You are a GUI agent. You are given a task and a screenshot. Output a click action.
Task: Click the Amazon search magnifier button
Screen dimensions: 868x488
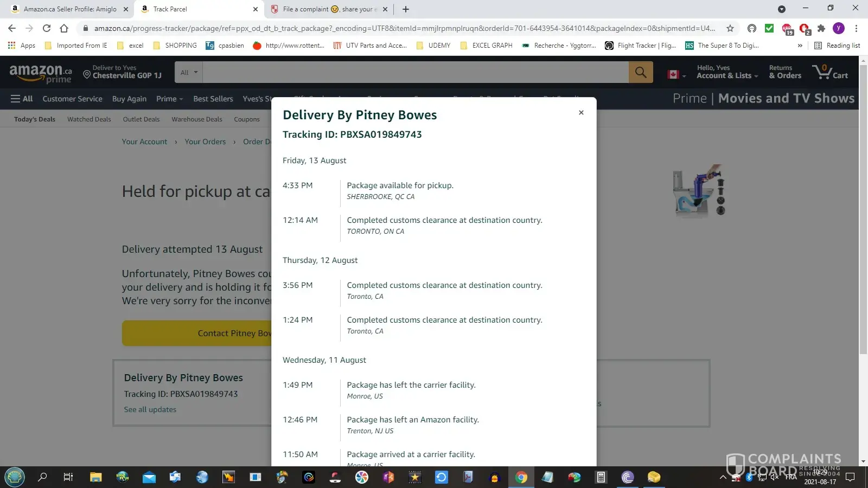[640, 72]
